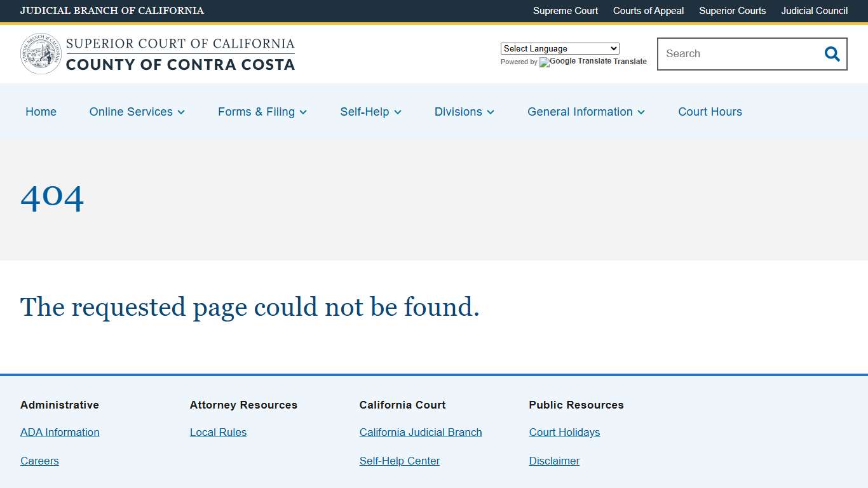Visit Superior Courts from the top bar
Viewport: 868px width, 488px height.
pos(732,11)
